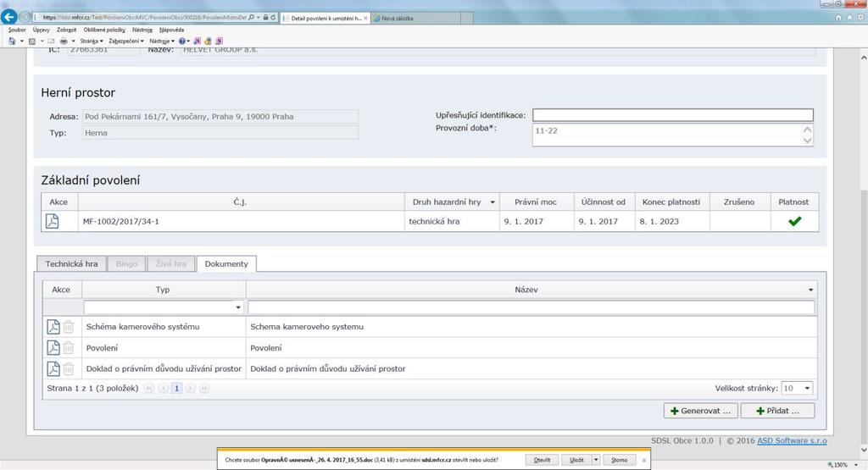
Task: Click the Generovat button
Action: (x=701, y=411)
